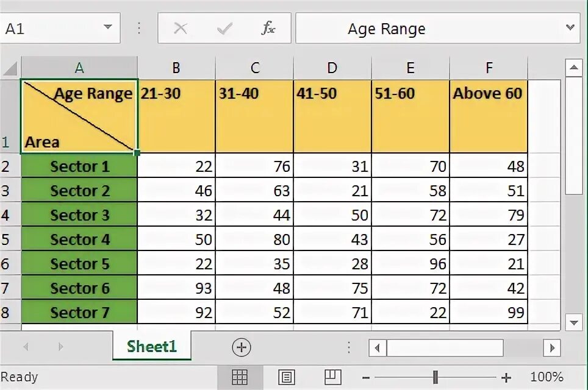Click the Above 60 header cell

click(489, 116)
